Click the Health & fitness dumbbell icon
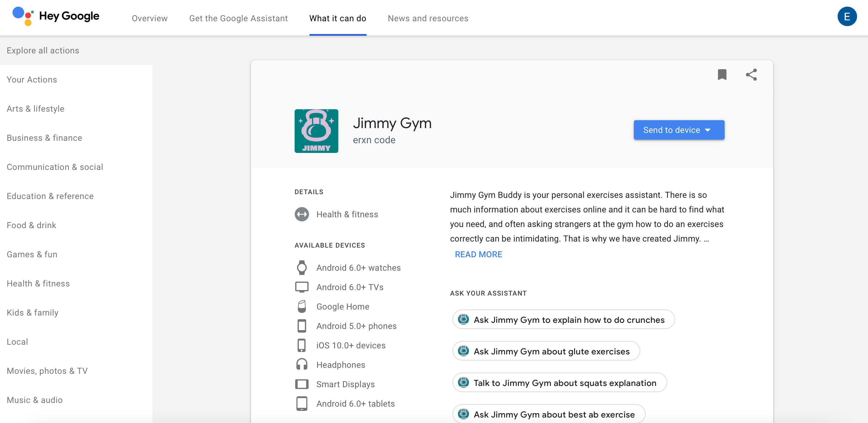 (x=302, y=214)
